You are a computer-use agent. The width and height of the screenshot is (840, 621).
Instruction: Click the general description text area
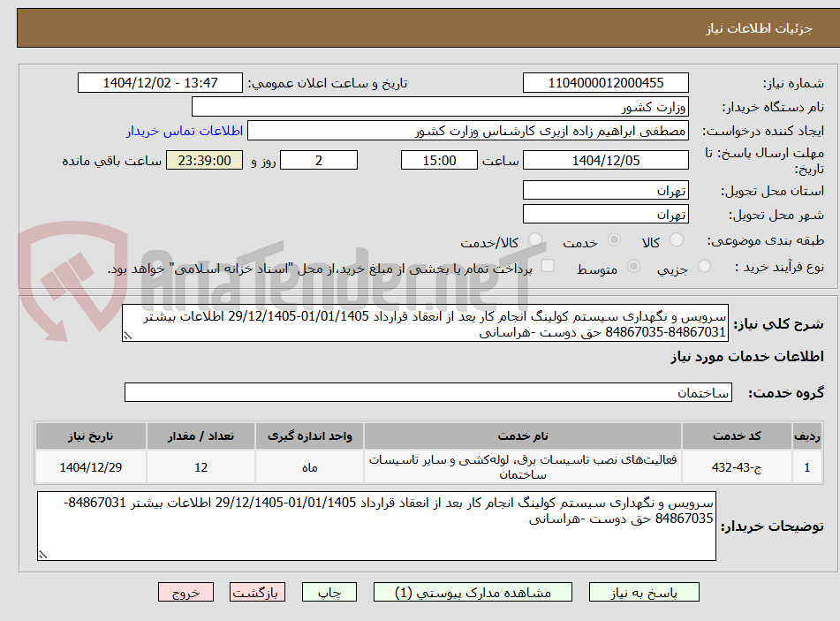425,323
